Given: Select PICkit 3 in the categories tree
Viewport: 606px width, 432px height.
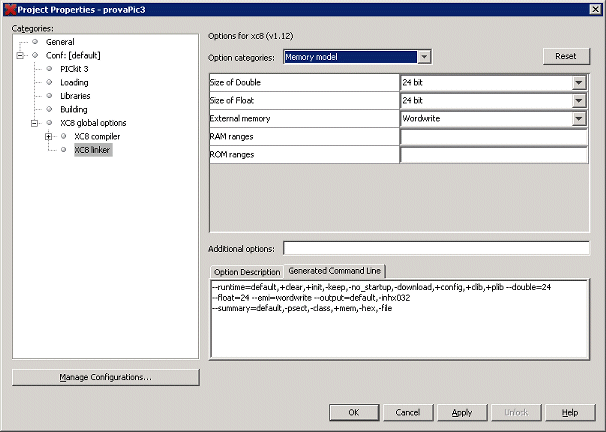Looking at the screenshot, I should click(x=73, y=69).
